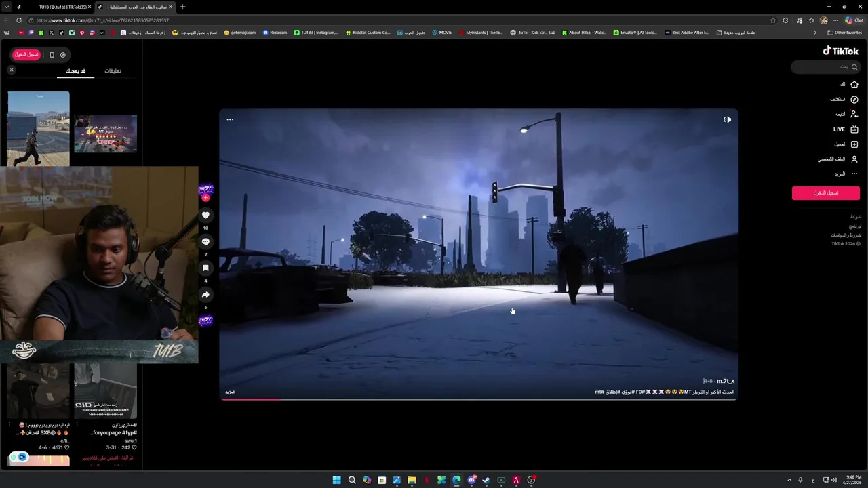Open the Windows taskbar search
Screen dimensions: 868x488
352,480
